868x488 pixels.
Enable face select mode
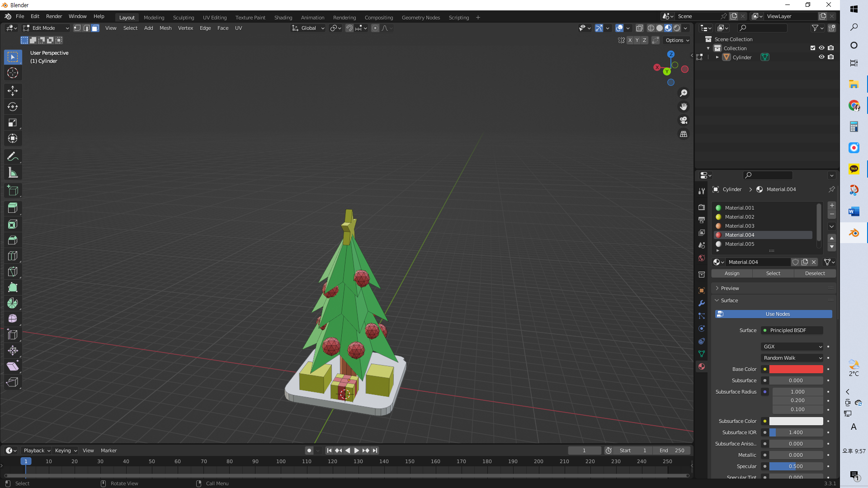tap(95, 28)
